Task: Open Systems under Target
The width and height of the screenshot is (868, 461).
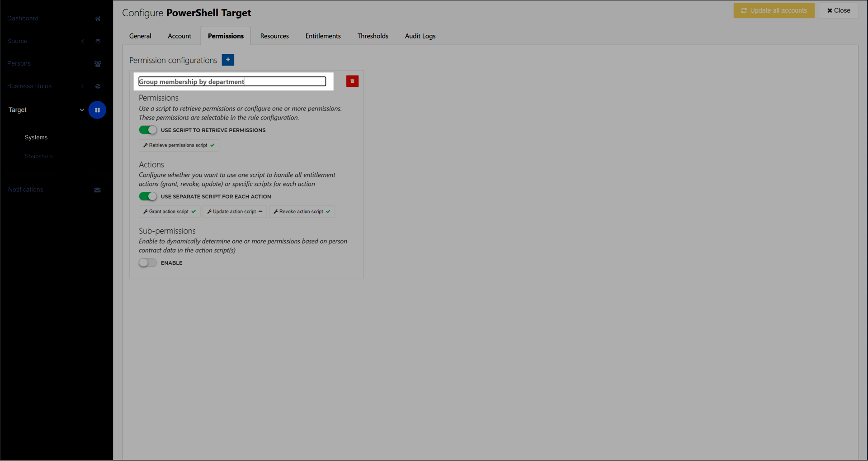Action: point(36,138)
